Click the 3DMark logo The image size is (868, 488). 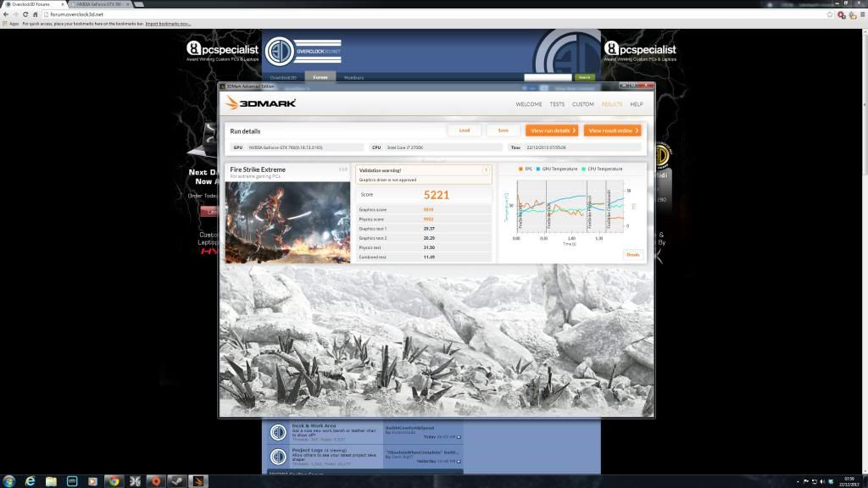[261, 103]
